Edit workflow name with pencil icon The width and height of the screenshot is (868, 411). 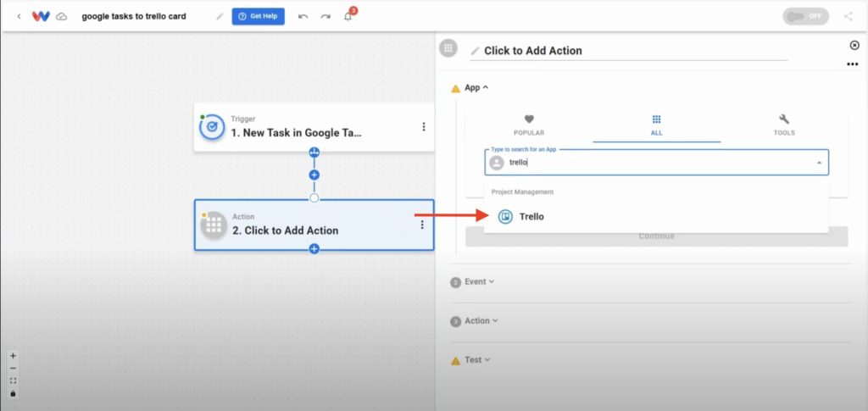click(220, 17)
